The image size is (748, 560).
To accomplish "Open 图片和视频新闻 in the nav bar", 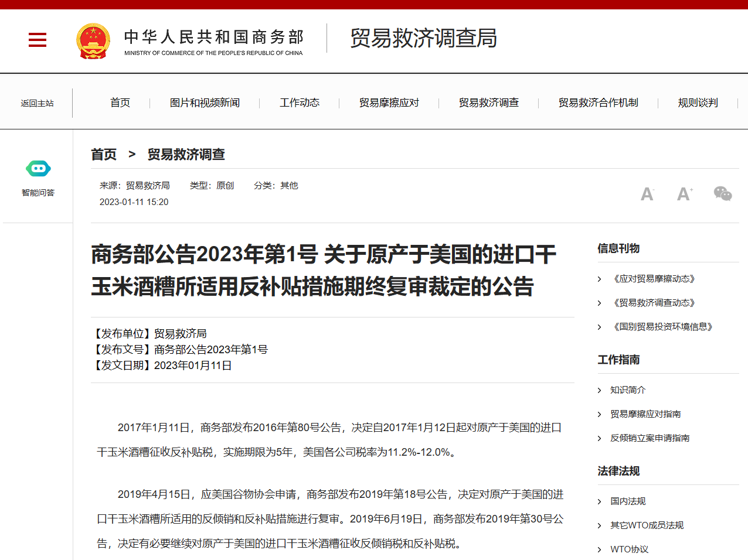I will [x=205, y=103].
